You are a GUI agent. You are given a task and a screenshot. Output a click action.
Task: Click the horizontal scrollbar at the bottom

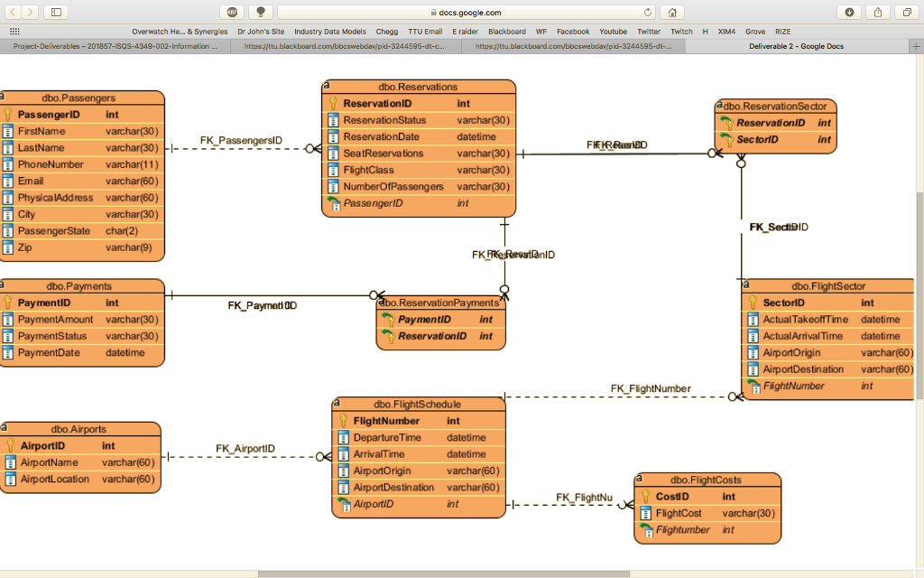442,573
